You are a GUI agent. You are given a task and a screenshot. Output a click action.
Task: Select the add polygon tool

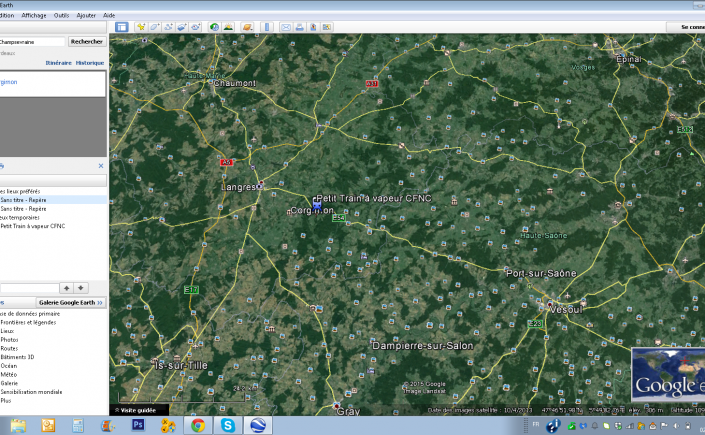[154, 26]
